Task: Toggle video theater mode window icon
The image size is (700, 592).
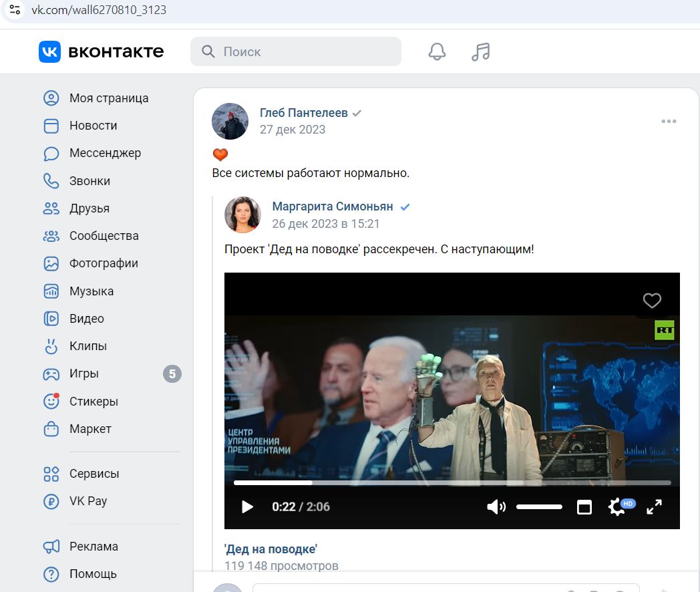Action: tap(584, 507)
